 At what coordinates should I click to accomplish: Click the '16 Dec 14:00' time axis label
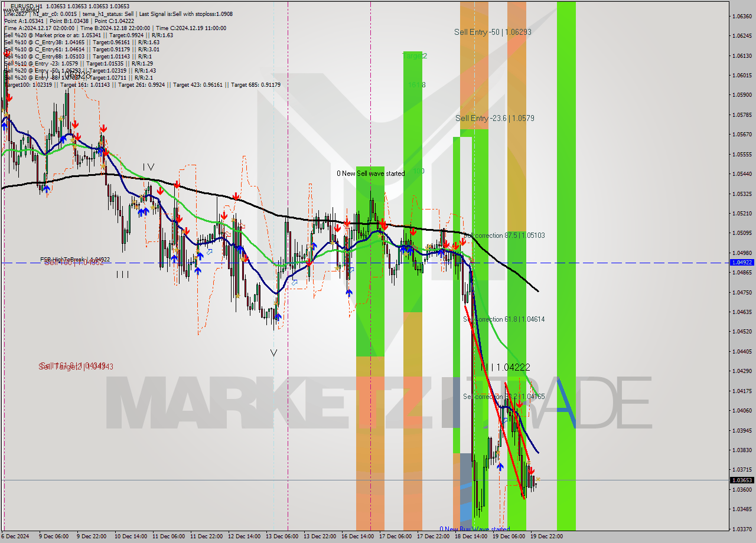(357, 537)
